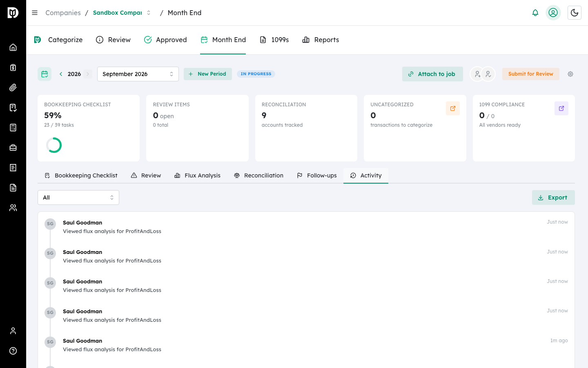Click the assign preparer user-plus icon
Image resolution: width=588 pixels, height=368 pixels.
pyautogui.click(x=477, y=74)
